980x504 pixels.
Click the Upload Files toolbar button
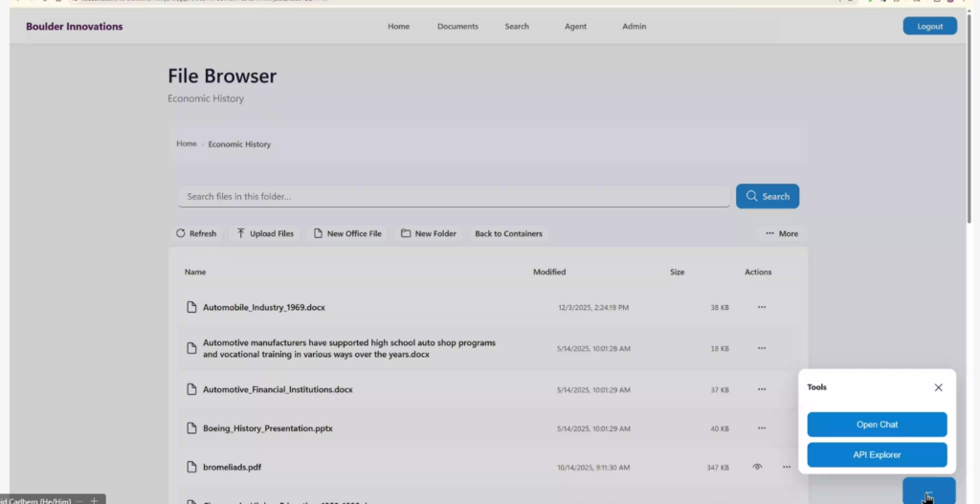pyautogui.click(x=265, y=233)
